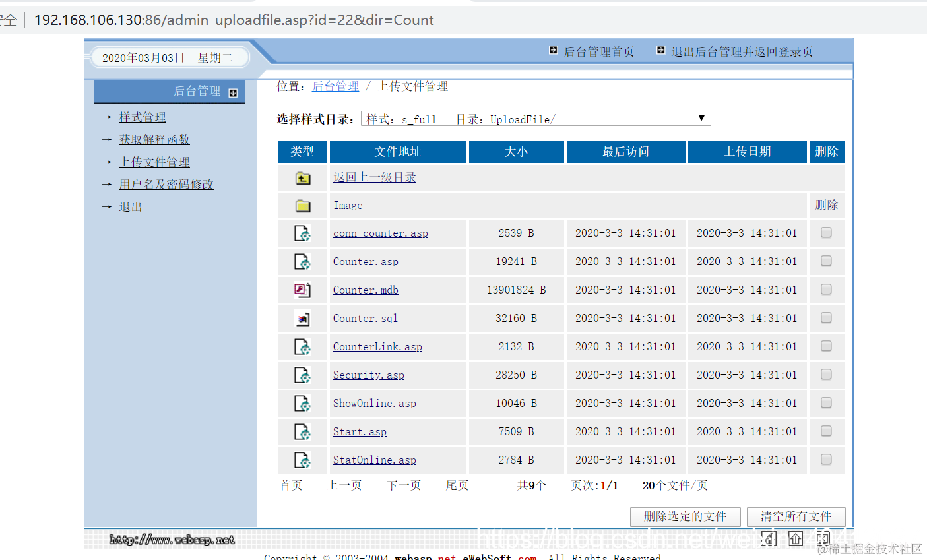Click 返回上一级目录 link
The height and width of the screenshot is (560, 927).
tap(375, 177)
